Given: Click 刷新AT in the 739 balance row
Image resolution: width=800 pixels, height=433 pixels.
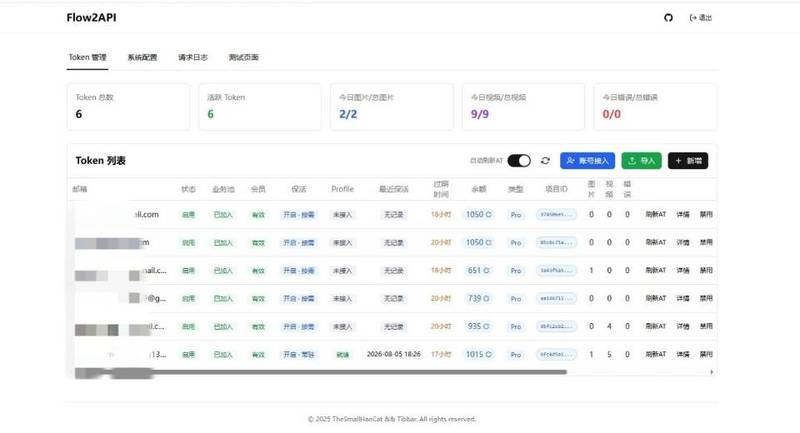Looking at the screenshot, I should [x=656, y=298].
